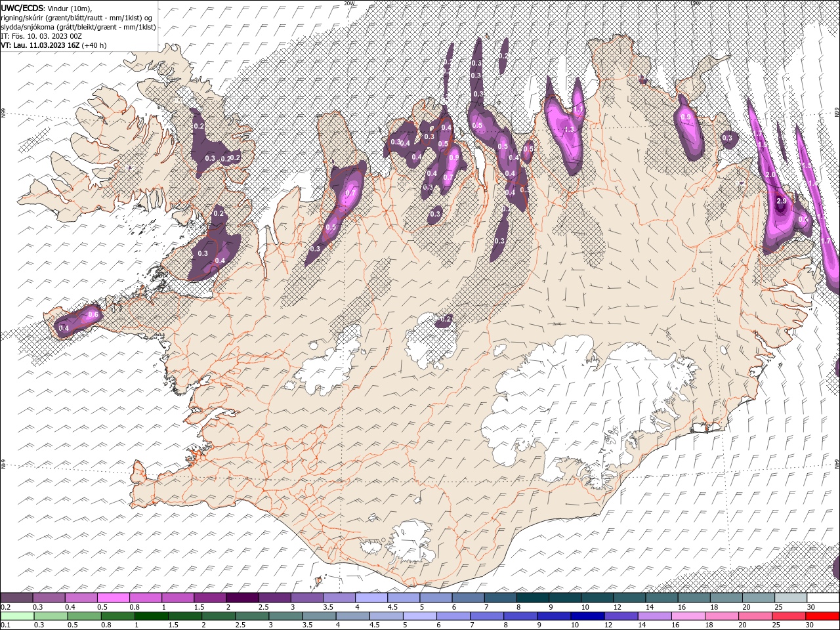Select the rain-scale swatch starting at 0.5
Image resolution: width=840 pixels, height=630 pixels.
pos(84,616)
